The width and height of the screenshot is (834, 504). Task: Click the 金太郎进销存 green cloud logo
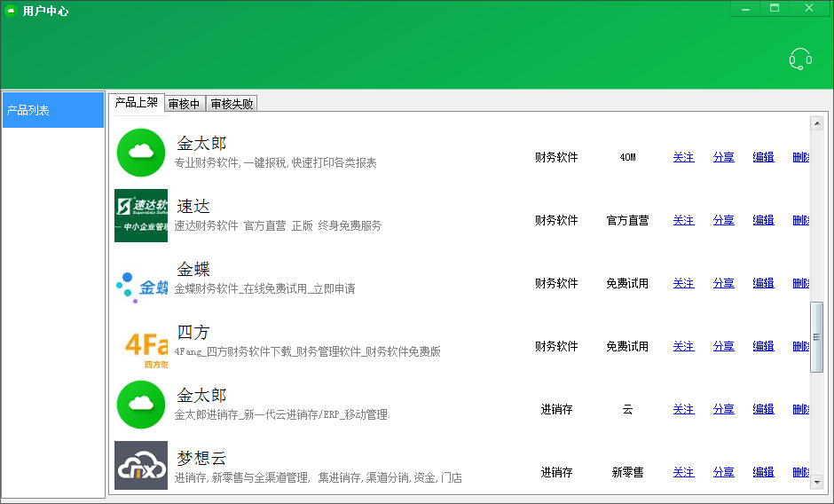141,405
